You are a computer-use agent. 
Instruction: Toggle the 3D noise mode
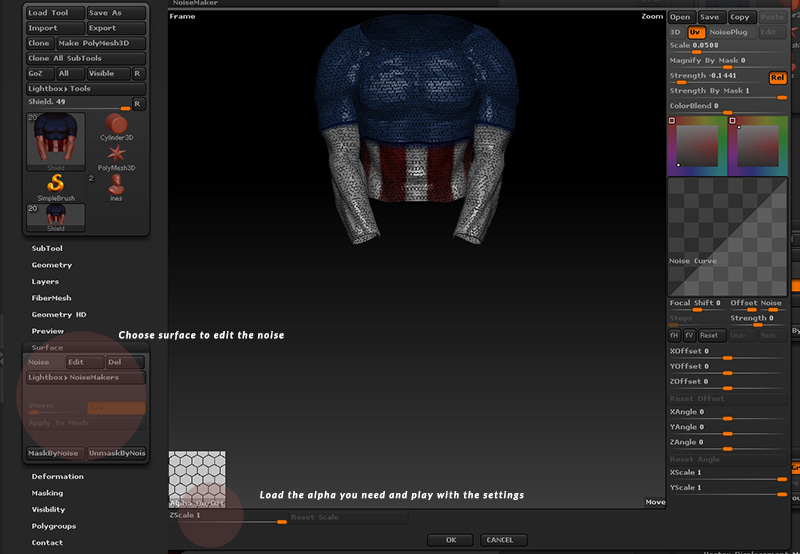tap(676, 32)
